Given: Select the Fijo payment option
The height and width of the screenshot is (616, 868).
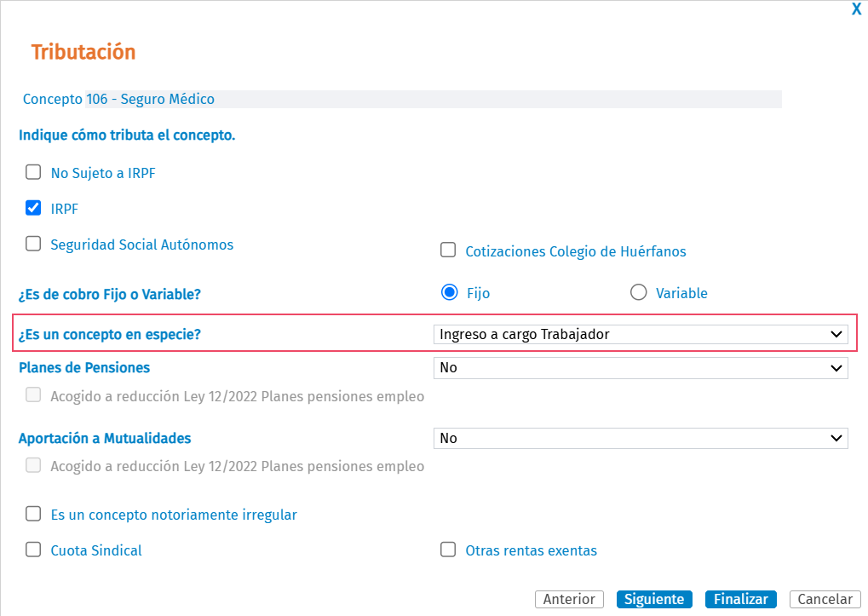Looking at the screenshot, I should pos(449,291).
